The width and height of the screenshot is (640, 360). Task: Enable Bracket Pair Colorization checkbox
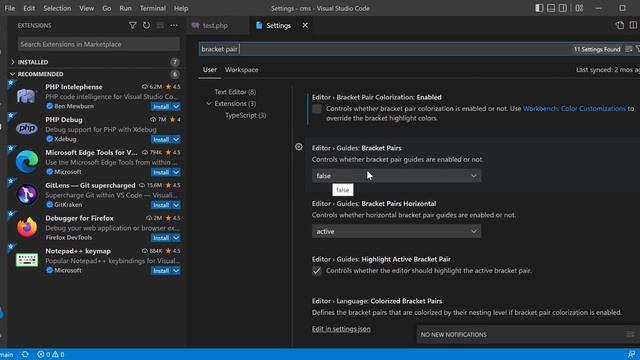click(x=317, y=109)
